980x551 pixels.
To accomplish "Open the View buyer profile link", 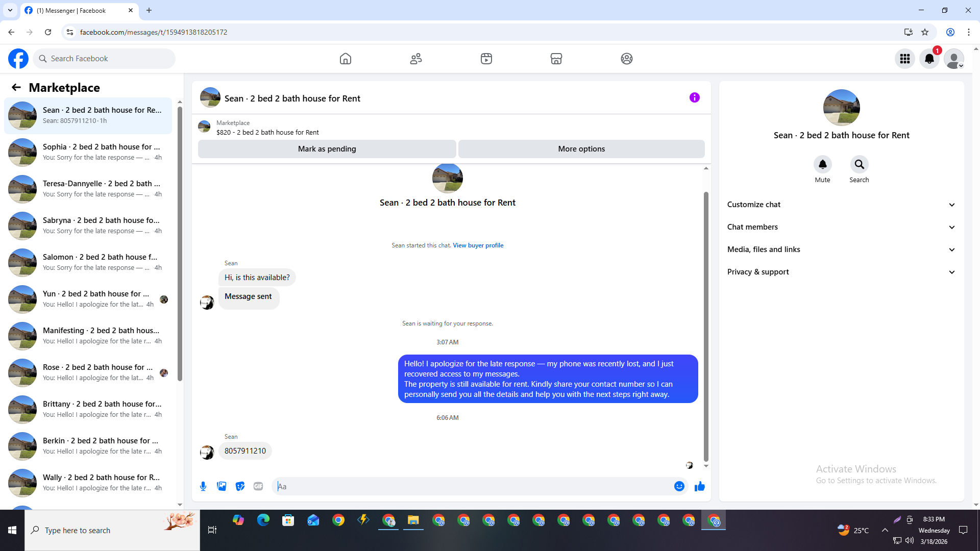I will [478, 245].
